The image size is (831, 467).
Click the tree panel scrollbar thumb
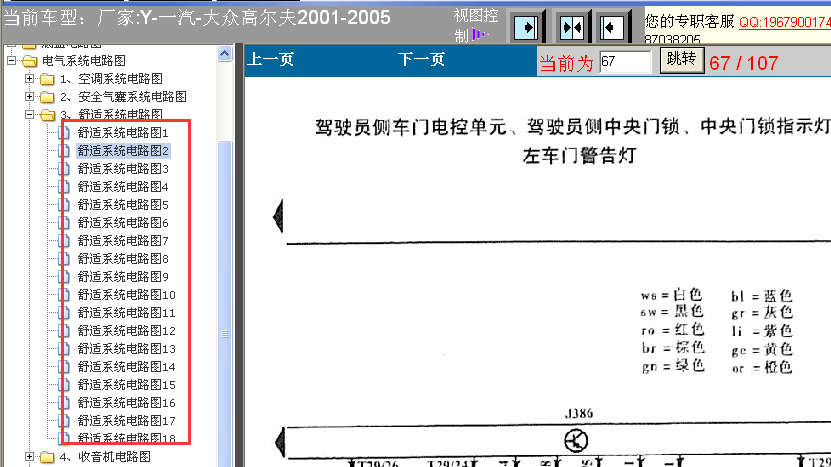coord(225,304)
